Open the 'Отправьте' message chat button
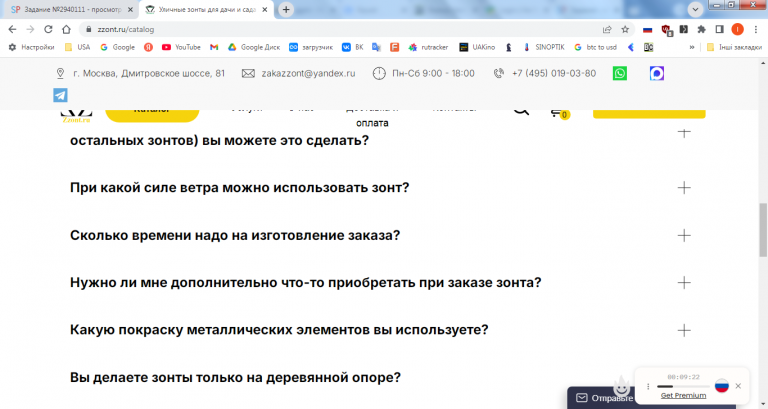 click(x=605, y=398)
